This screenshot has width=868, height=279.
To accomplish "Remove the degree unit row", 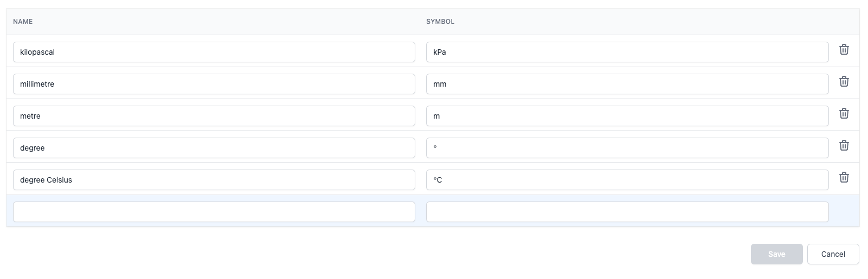I will click(x=844, y=146).
